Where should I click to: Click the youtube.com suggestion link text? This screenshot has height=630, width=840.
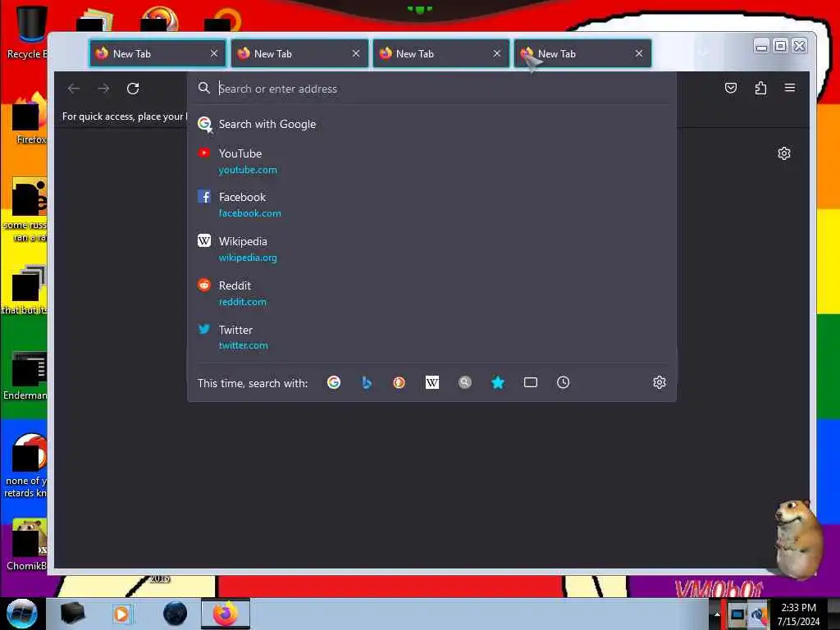(x=248, y=170)
